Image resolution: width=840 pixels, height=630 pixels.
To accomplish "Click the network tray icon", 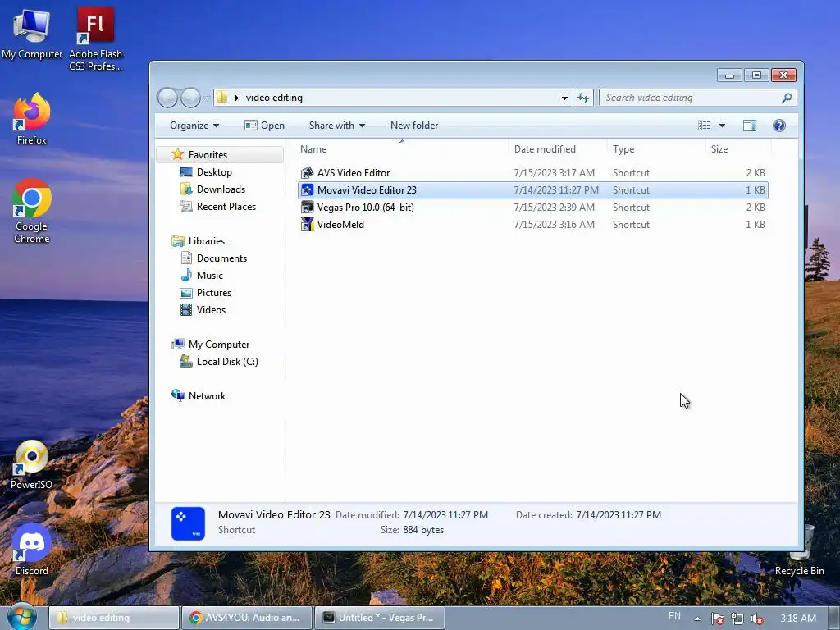I will click(737, 619).
